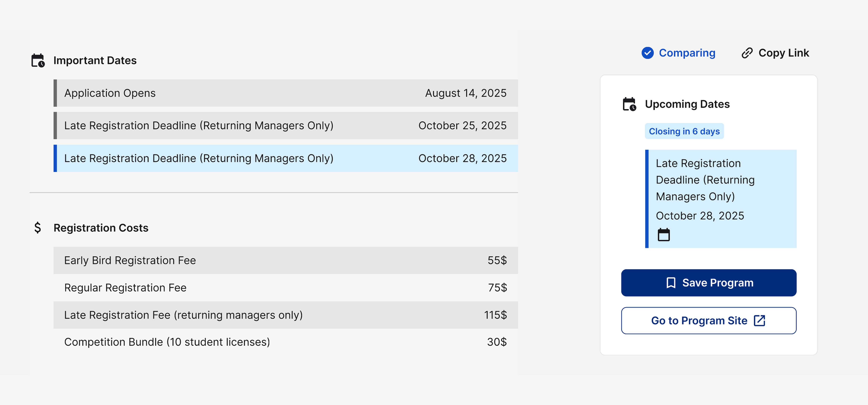Select the Early Bird Registration Fee row
This screenshot has width=868, height=405.
286,260
